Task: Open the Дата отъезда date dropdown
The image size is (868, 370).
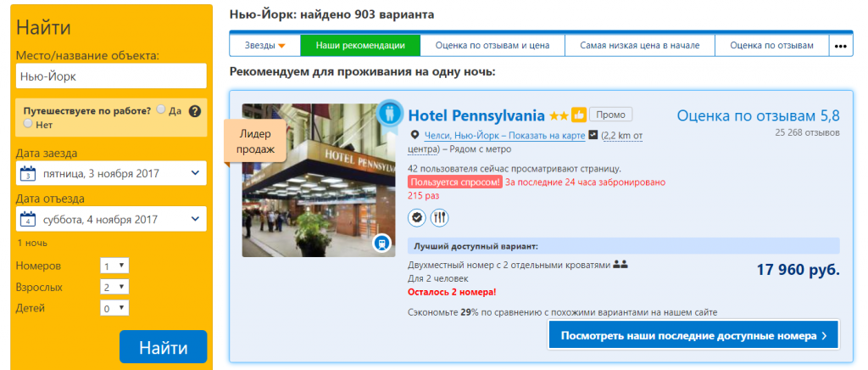Action: point(111,219)
